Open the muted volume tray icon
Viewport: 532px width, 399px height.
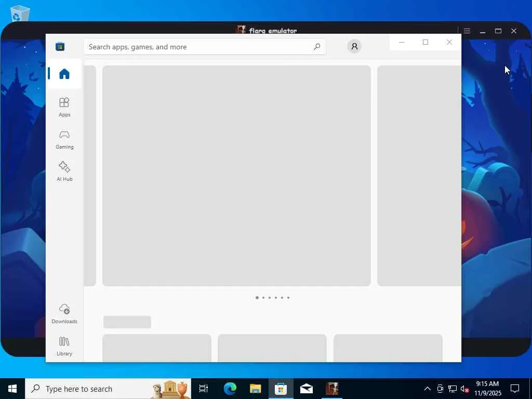[x=464, y=389]
